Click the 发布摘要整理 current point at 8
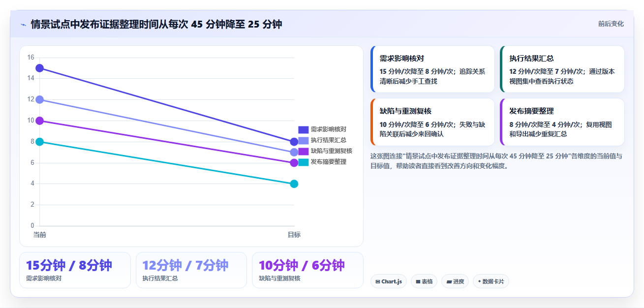644x308 pixels. point(40,142)
